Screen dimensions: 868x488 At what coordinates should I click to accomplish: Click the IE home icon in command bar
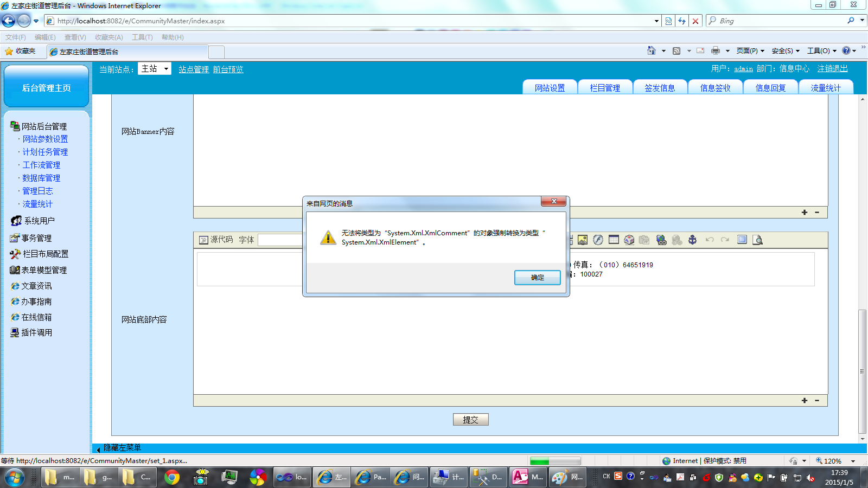(651, 50)
